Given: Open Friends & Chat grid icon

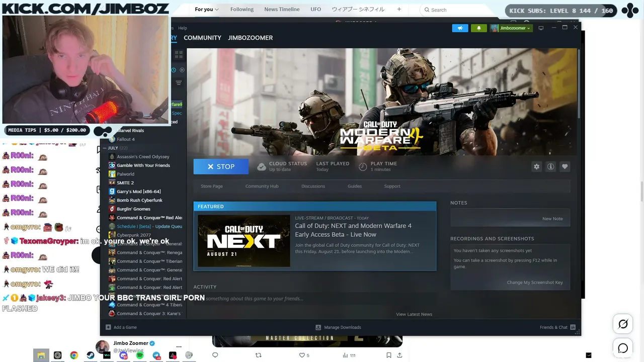Looking at the screenshot, I should 573,327.
